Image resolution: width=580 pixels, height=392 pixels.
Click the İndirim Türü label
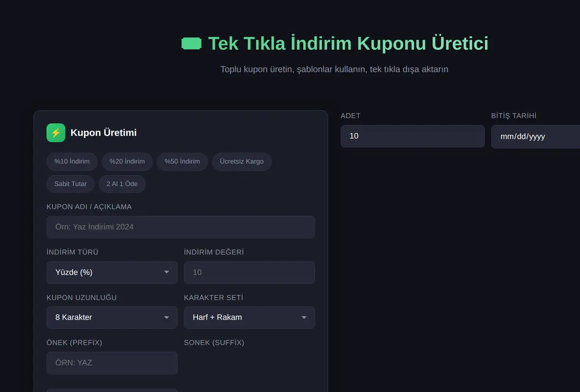click(x=72, y=252)
